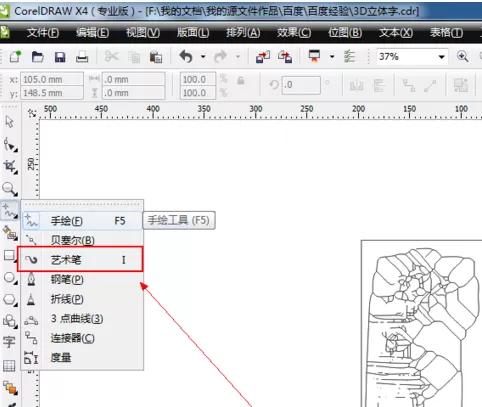Open the 文件(F) menu
The height and width of the screenshot is (407, 482).
click(43, 33)
